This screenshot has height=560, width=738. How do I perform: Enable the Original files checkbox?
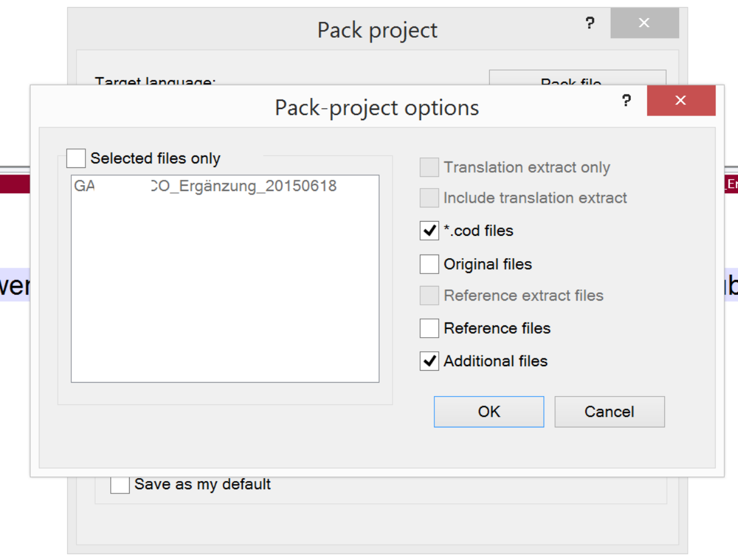(429, 264)
